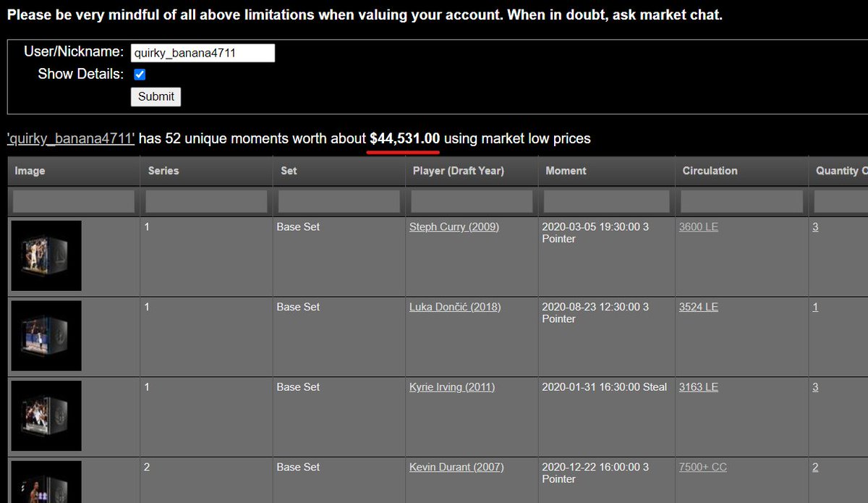The height and width of the screenshot is (503, 868).
Task: Click quantity link in Kevin Durant row
Action: (x=815, y=468)
